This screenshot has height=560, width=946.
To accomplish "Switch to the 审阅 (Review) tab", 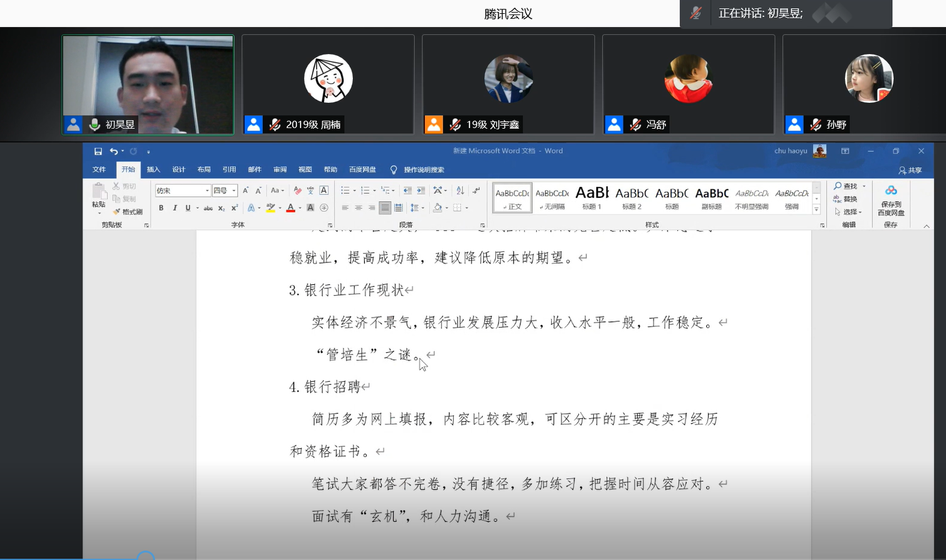I will [x=280, y=170].
